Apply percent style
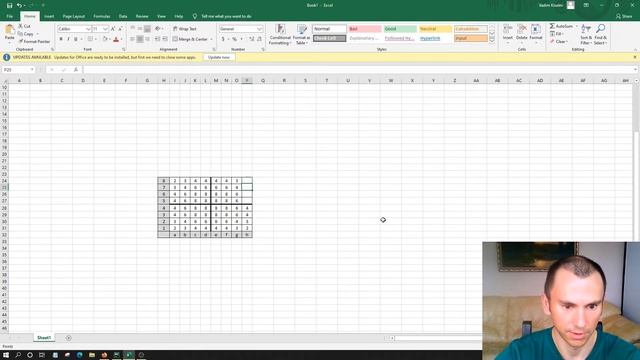The image size is (640, 360). (x=235, y=39)
